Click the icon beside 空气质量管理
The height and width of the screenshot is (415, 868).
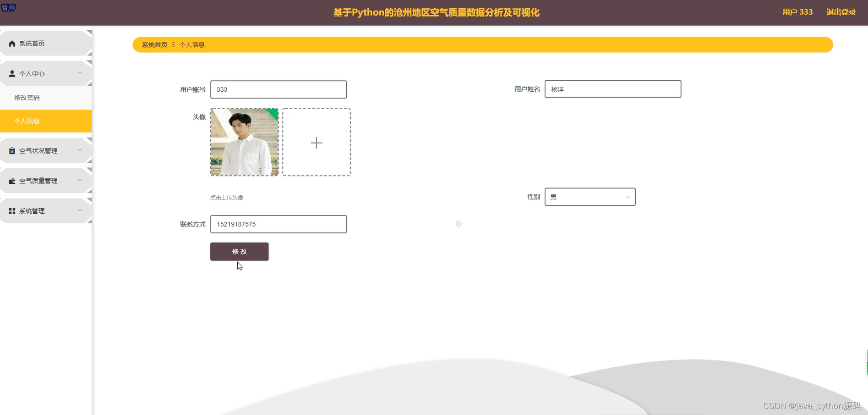tap(12, 181)
